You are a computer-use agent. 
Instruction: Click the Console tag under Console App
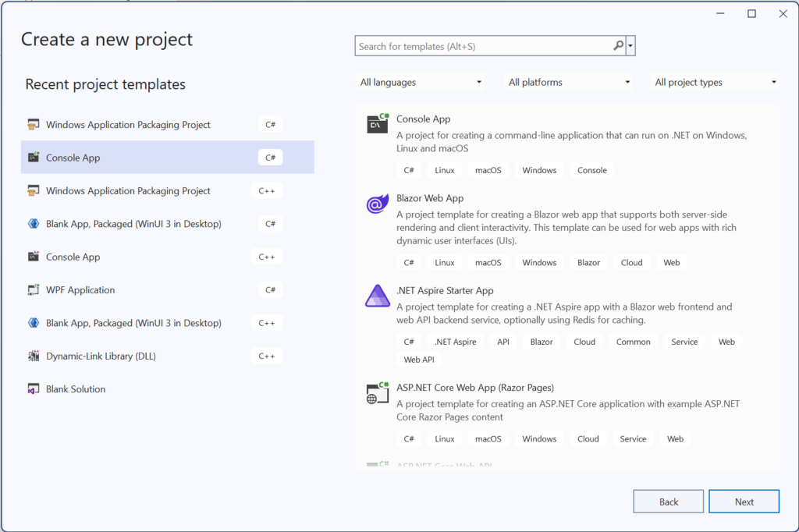tap(592, 170)
